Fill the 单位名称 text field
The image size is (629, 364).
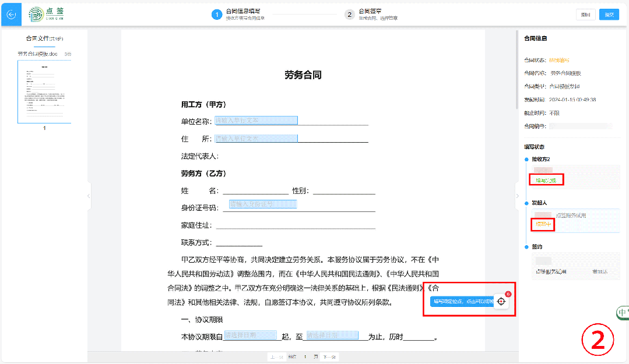(x=256, y=120)
